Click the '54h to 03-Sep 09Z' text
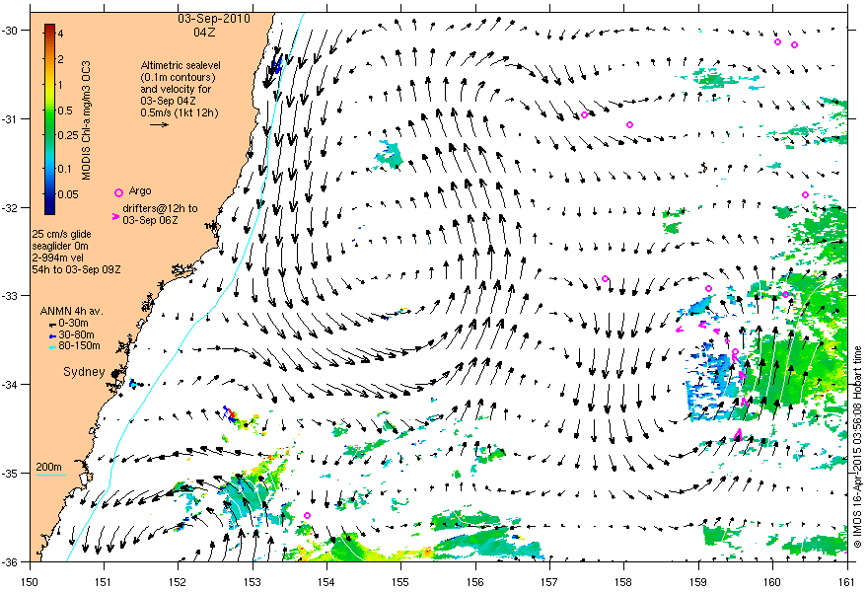 (x=76, y=269)
